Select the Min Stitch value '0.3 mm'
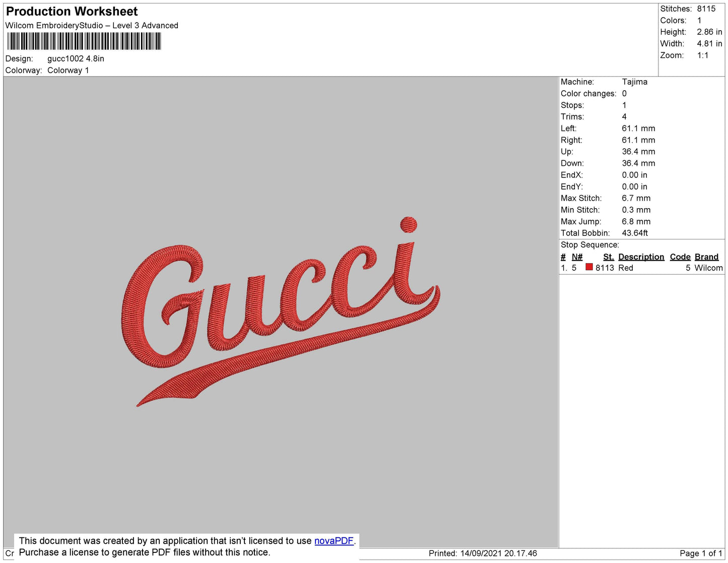Image resolution: width=728 pixels, height=563 pixels. tap(636, 210)
